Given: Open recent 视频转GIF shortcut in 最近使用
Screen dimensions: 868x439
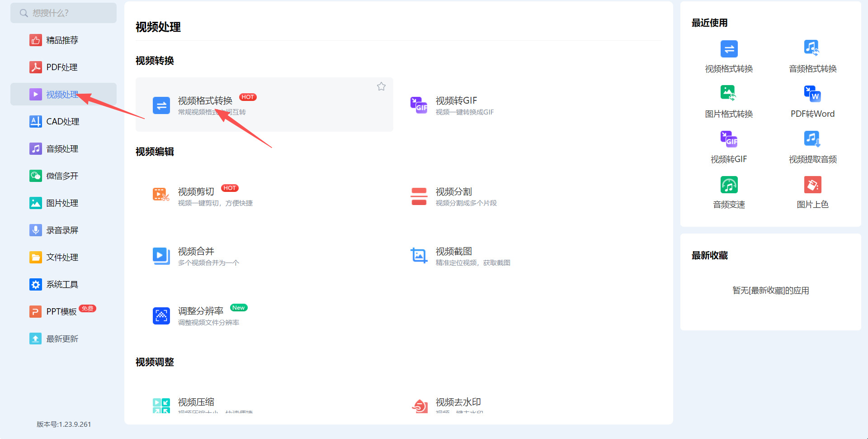Looking at the screenshot, I should pyautogui.click(x=729, y=147).
